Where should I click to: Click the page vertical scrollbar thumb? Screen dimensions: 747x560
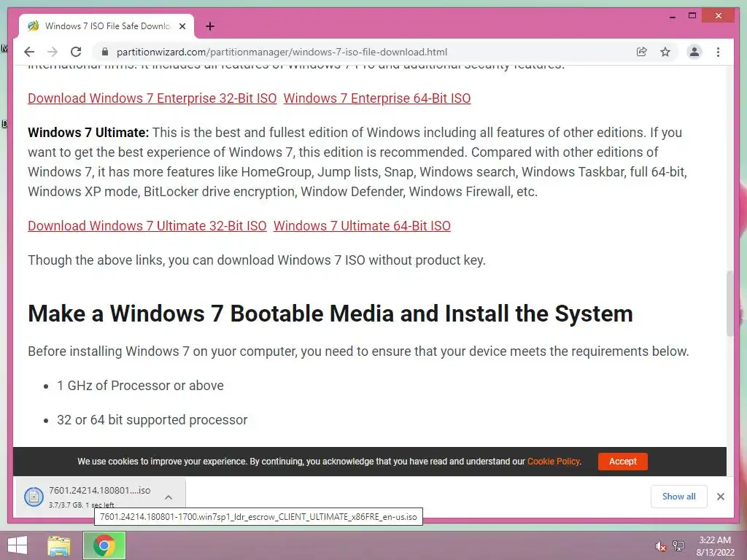click(729, 303)
